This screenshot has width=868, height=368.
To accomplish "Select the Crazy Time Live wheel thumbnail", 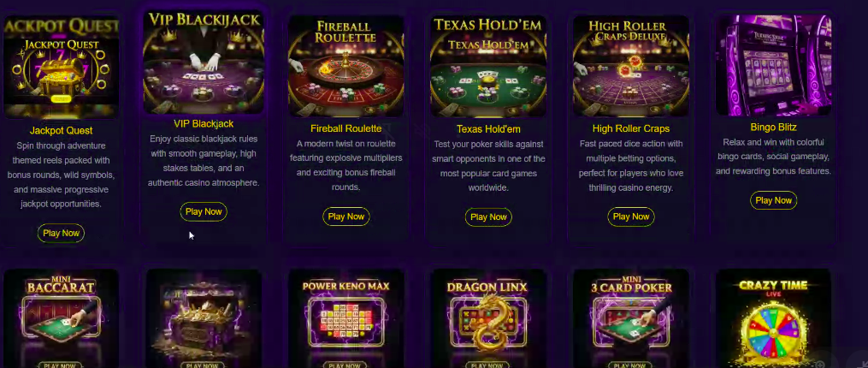I will point(773,318).
